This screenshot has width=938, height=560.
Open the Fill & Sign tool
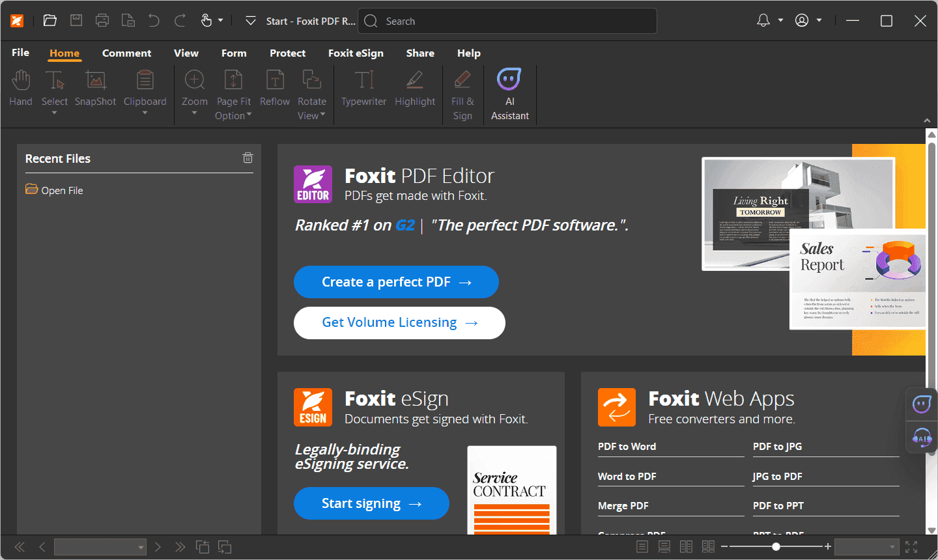462,95
